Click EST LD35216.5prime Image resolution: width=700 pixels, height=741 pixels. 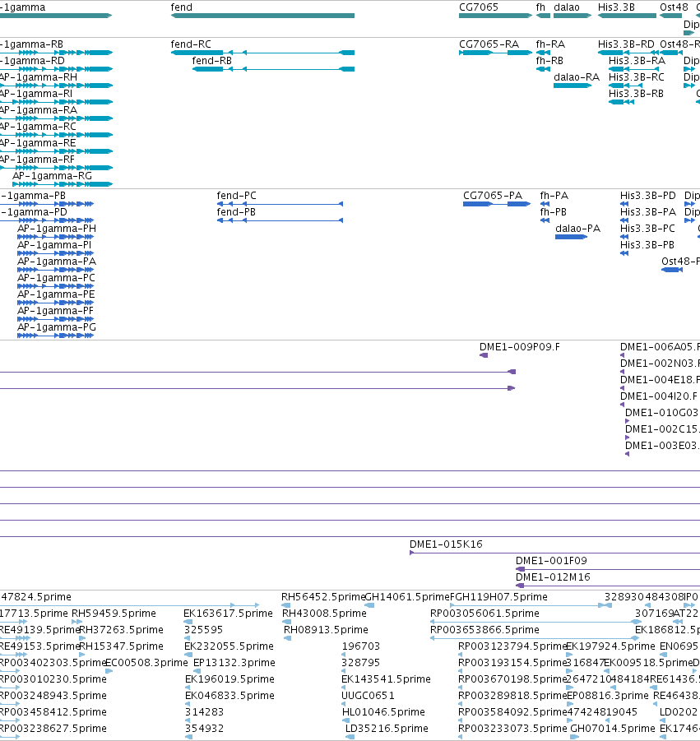387,729
